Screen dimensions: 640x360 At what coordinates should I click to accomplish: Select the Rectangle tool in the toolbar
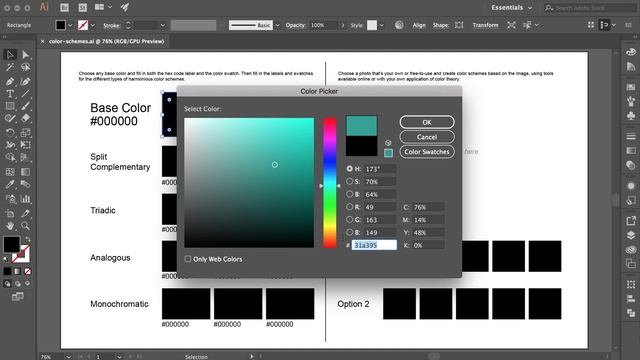10,106
